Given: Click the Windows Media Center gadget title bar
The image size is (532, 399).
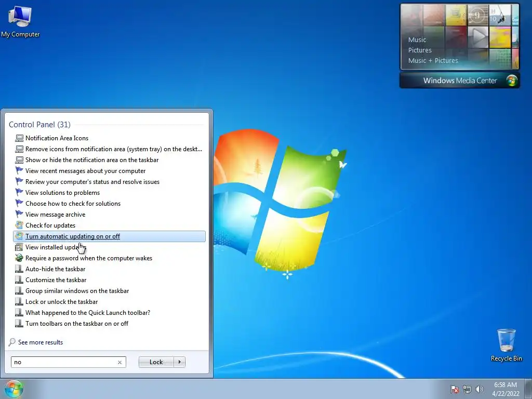Looking at the screenshot, I should pyautogui.click(x=459, y=81).
